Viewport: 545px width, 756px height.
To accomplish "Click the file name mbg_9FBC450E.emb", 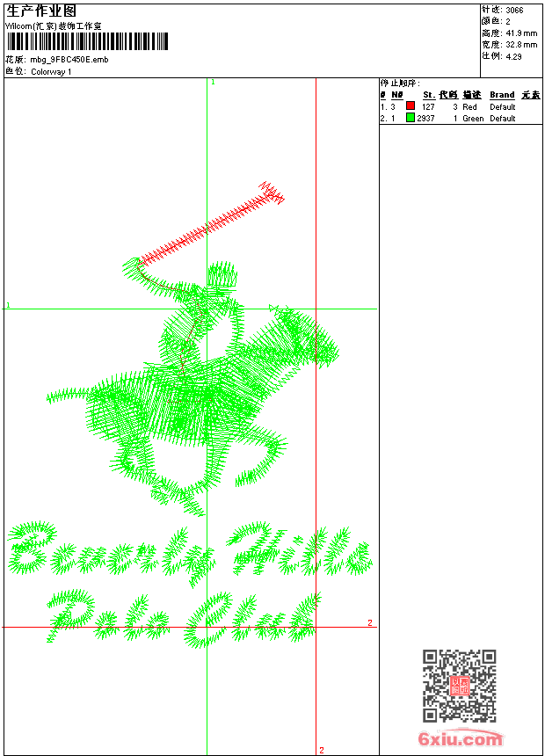I will tap(69, 60).
